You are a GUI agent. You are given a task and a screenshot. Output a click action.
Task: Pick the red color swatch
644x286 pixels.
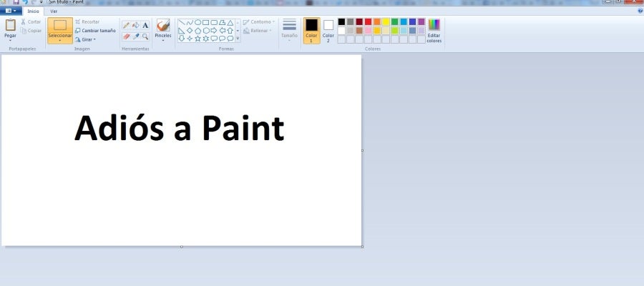pos(368,21)
